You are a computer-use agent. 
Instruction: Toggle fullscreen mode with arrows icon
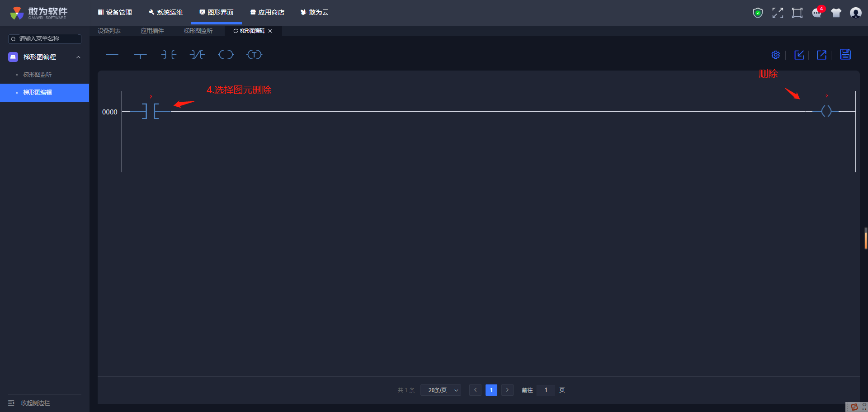tap(778, 13)
